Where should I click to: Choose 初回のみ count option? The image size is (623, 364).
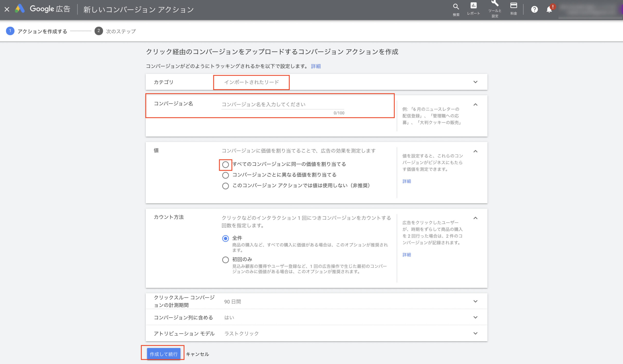225,260
